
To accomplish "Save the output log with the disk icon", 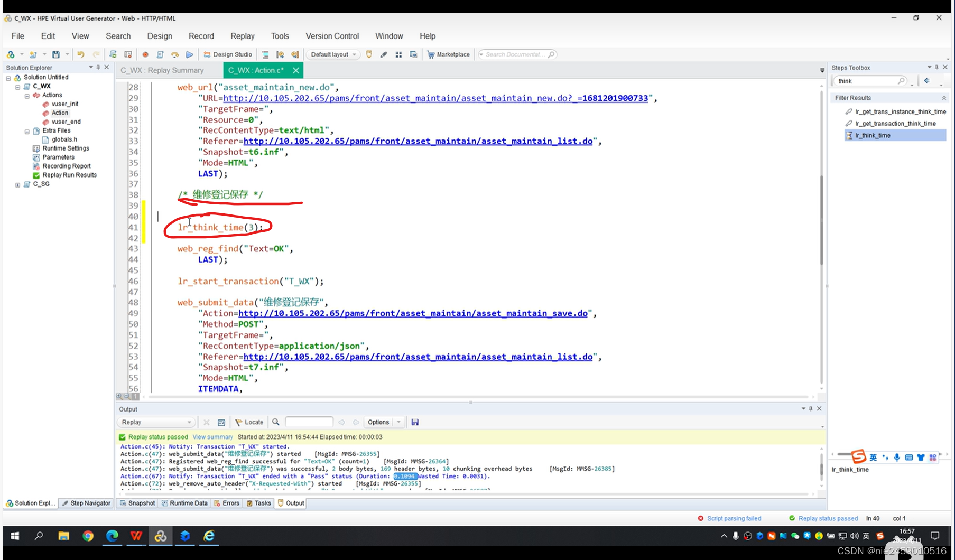I will (x=415, y=422).
